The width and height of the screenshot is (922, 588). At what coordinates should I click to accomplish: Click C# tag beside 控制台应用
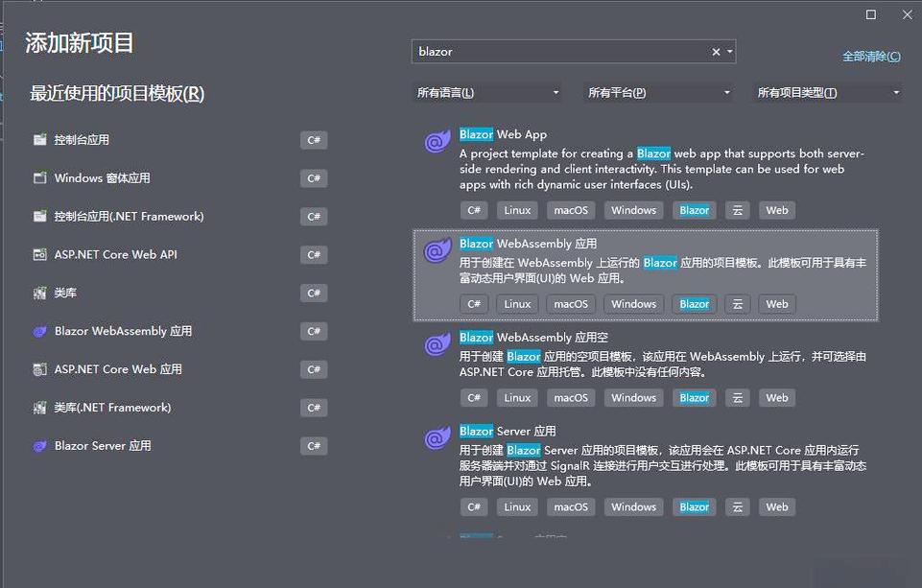click(314, 140)
